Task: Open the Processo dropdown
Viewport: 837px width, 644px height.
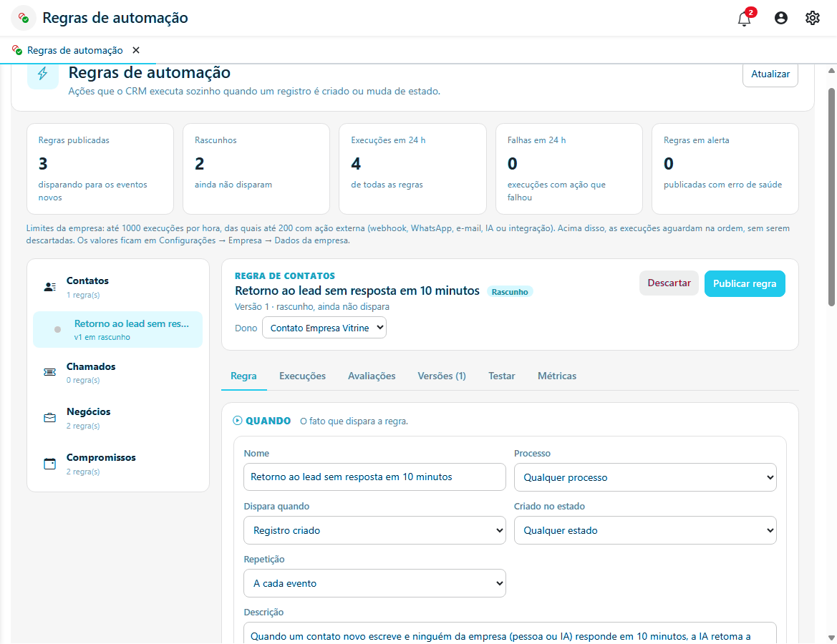Action: tap(645, 477)
